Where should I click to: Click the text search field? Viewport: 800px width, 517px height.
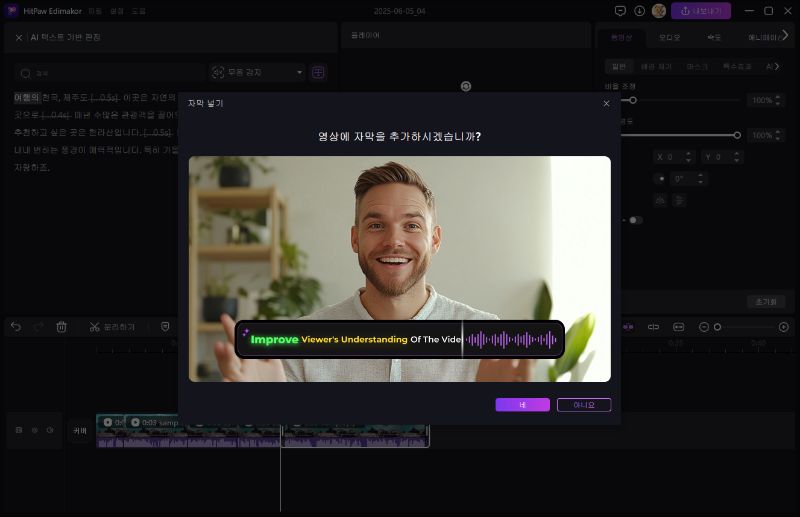point(110,72)
